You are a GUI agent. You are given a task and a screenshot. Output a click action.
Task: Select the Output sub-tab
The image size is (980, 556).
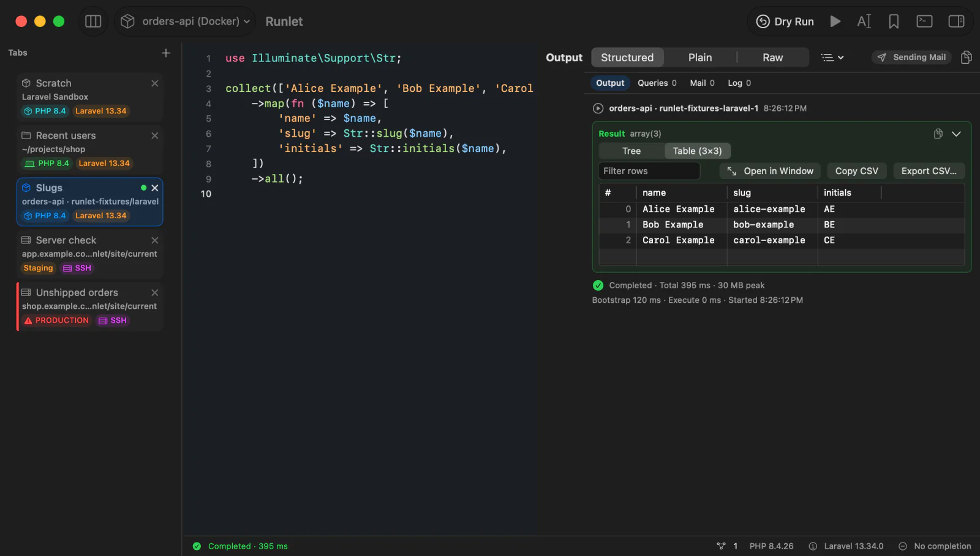610,83
